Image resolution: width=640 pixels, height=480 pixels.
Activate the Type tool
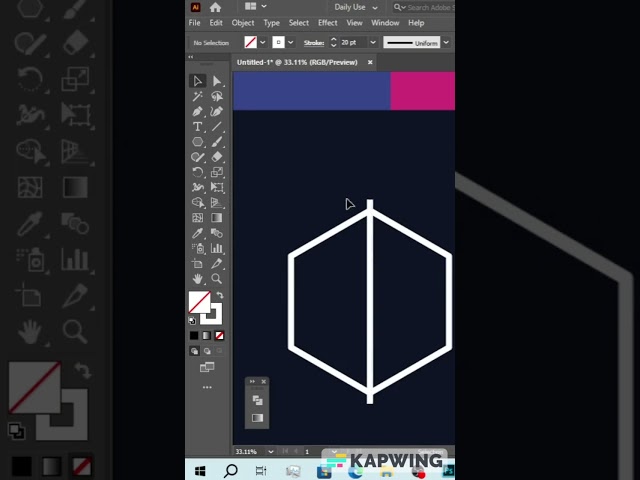pos(198,127)
